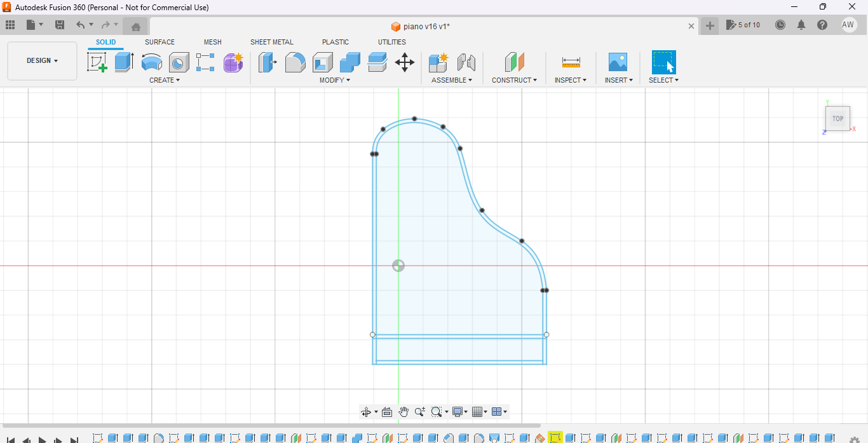
Task: Expand the INSERT menu
Action: click(x=618, y=80)
